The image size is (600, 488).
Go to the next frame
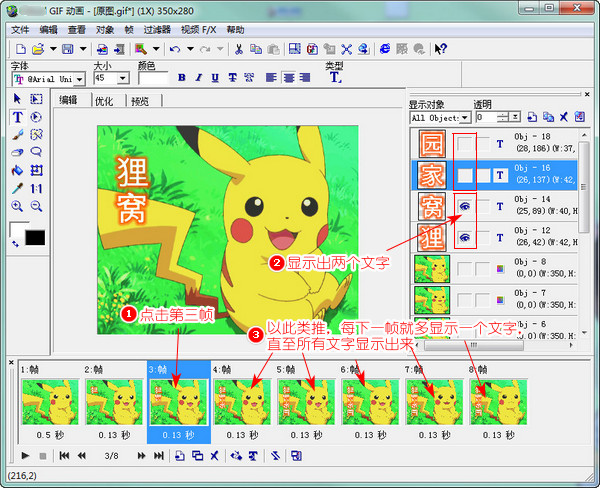coord(142,456)
